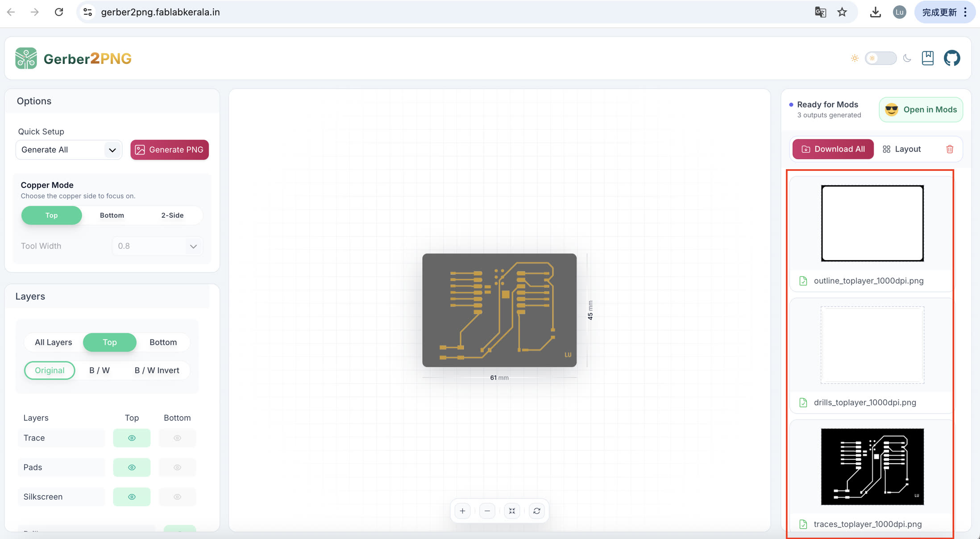
Task: Toggle Silkscreen bottom layer visibility
Action: pos(177,497)
